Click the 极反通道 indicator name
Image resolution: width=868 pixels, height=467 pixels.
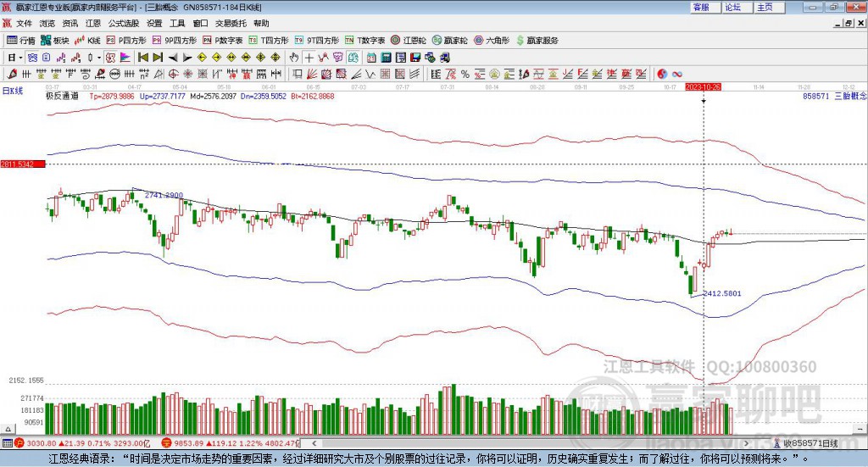(62, 96)
